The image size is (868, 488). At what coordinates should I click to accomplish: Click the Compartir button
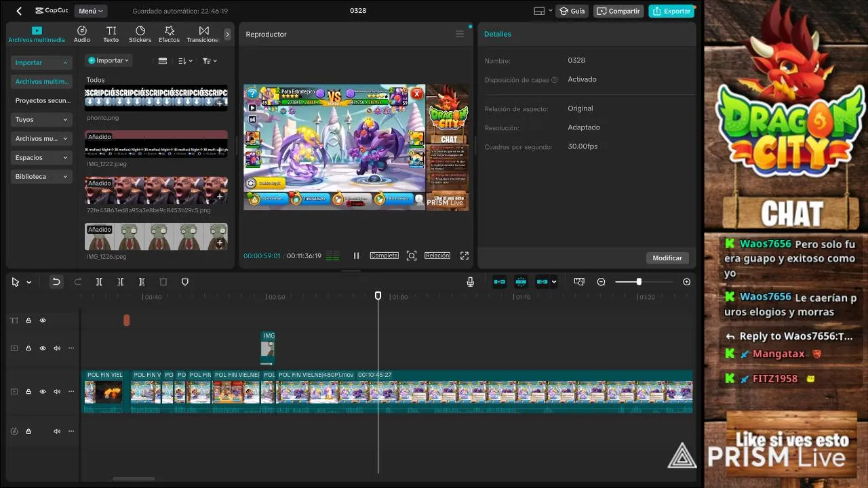(x=618, y=11)
